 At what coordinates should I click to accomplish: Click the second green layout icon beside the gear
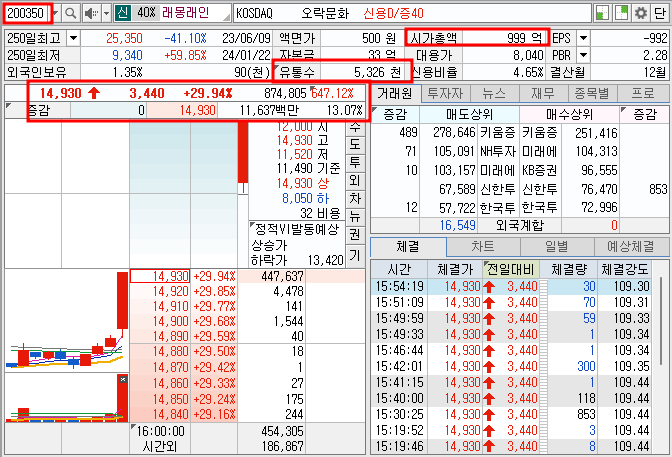click(x=621, y=13)
